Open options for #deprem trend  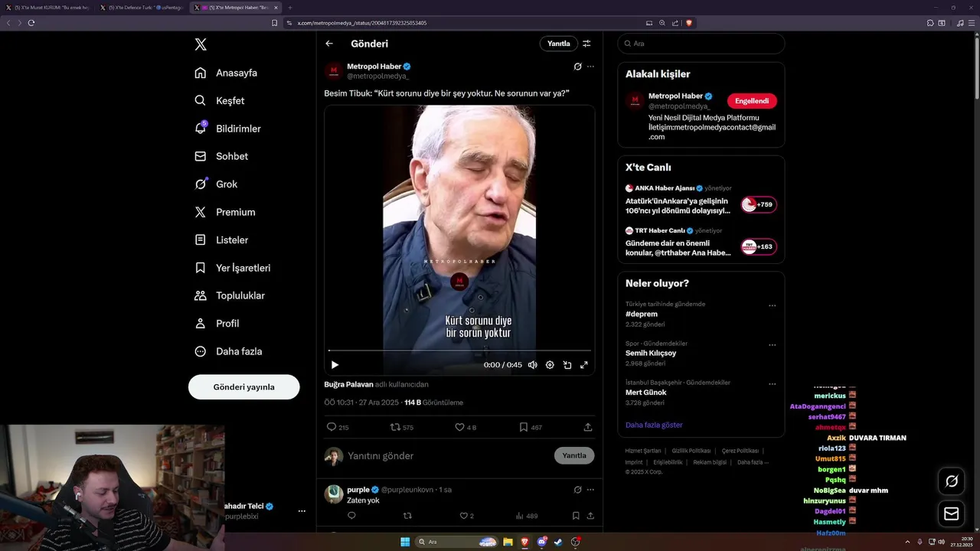coord(772,305)
